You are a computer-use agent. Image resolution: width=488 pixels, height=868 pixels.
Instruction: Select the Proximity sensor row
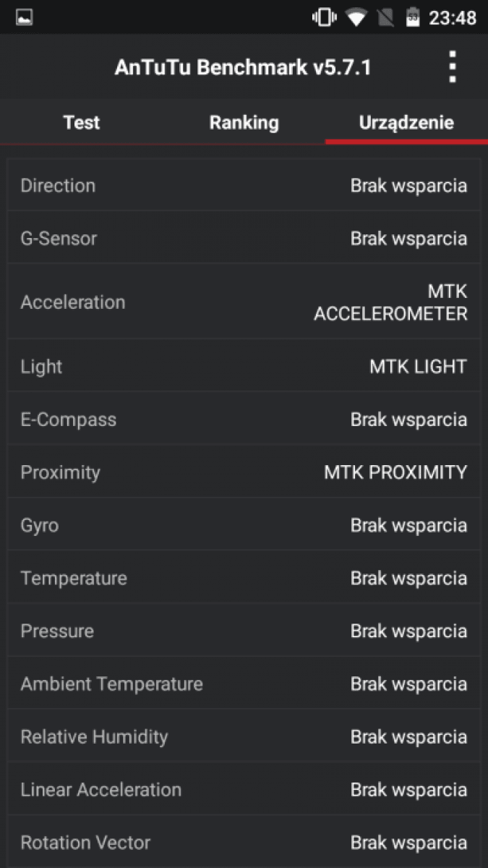244,472
